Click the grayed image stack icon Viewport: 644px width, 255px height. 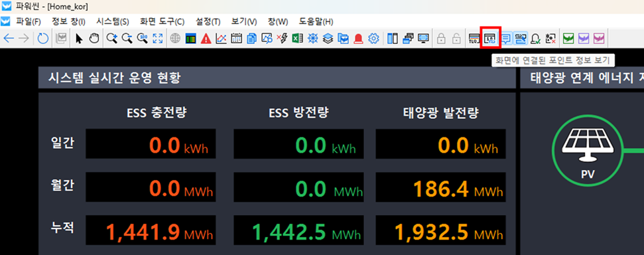click(61, 39)
